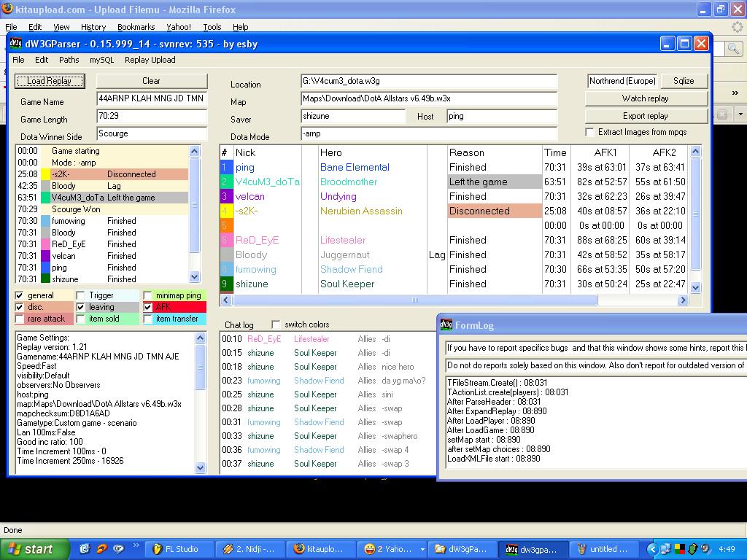Click the network tray icon next to the tray arrow
This screenshot has width=747, height=560.
pos(665,549)
